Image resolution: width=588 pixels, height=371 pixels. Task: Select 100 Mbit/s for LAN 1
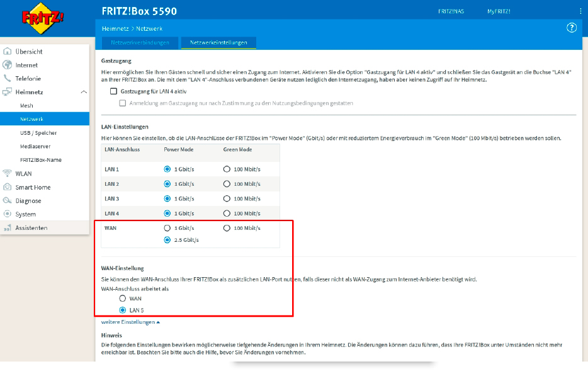coord(227,169)
